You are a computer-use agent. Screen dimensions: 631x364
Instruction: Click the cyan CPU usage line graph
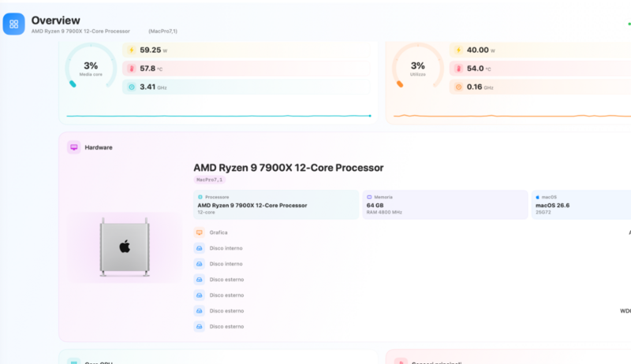pos(218,116)
